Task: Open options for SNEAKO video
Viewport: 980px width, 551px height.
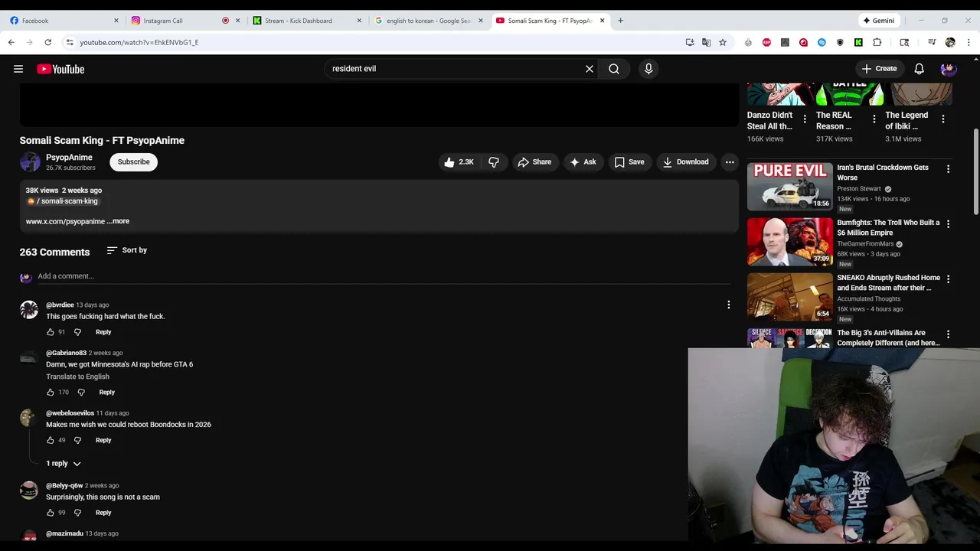Action: pos(948,279)
